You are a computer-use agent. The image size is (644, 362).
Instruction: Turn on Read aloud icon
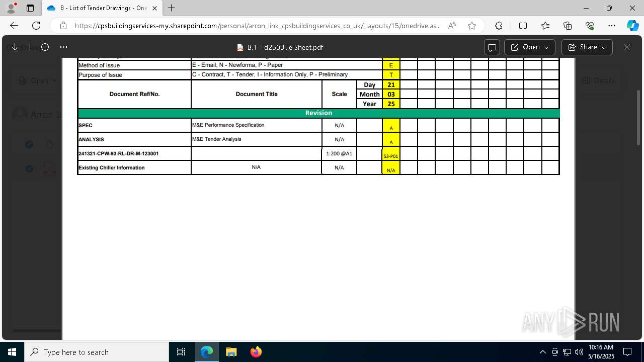click(x=452, y=26)
